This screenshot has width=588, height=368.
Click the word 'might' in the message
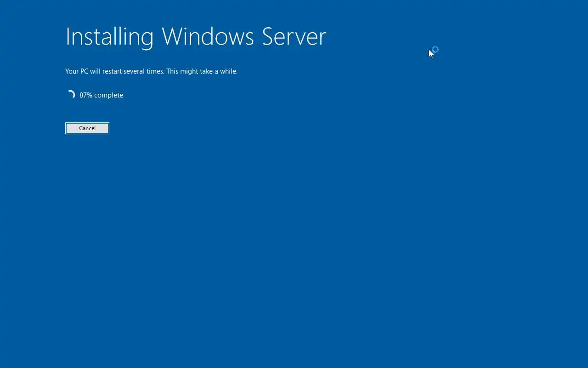point(190,71)
